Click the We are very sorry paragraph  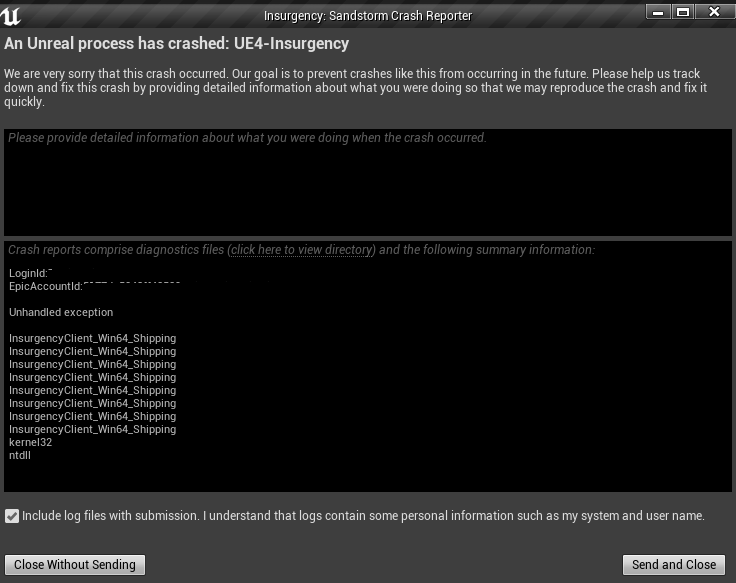(356, 88)
